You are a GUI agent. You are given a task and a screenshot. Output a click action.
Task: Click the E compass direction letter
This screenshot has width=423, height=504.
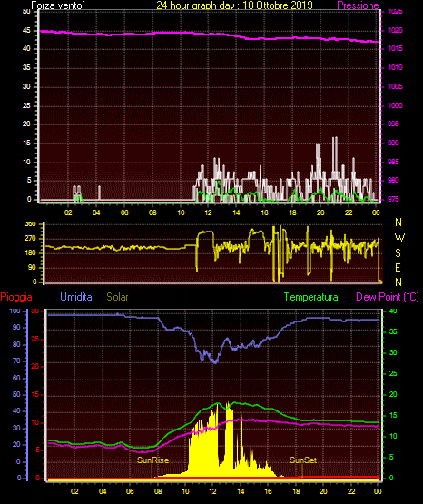398,267
